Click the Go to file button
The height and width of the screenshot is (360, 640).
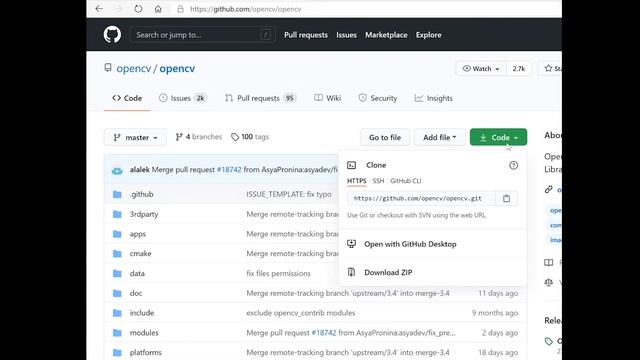(385, 137)
